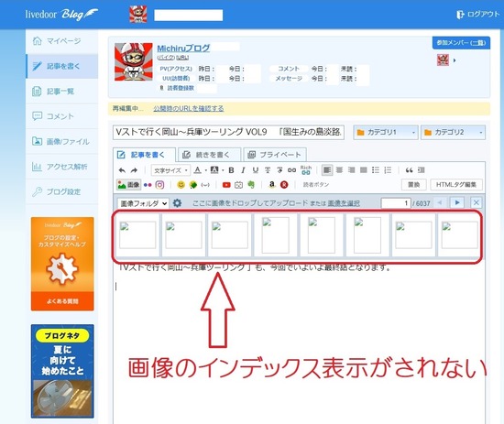
Task: Click the ログアウト link
Action: (478, 14)
